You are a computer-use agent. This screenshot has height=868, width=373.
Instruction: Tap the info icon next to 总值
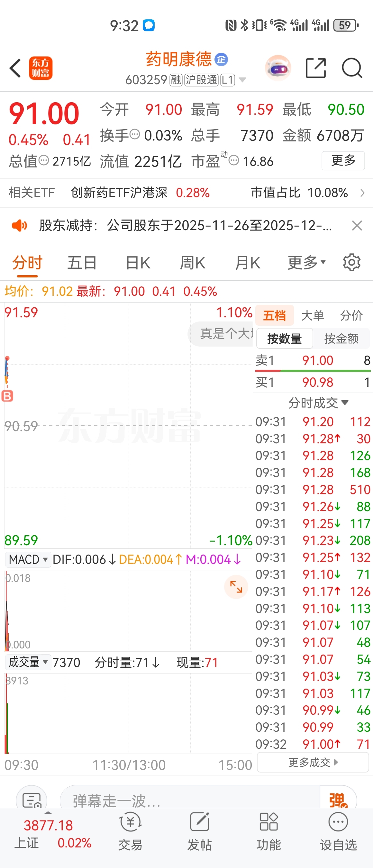(44, 160)
